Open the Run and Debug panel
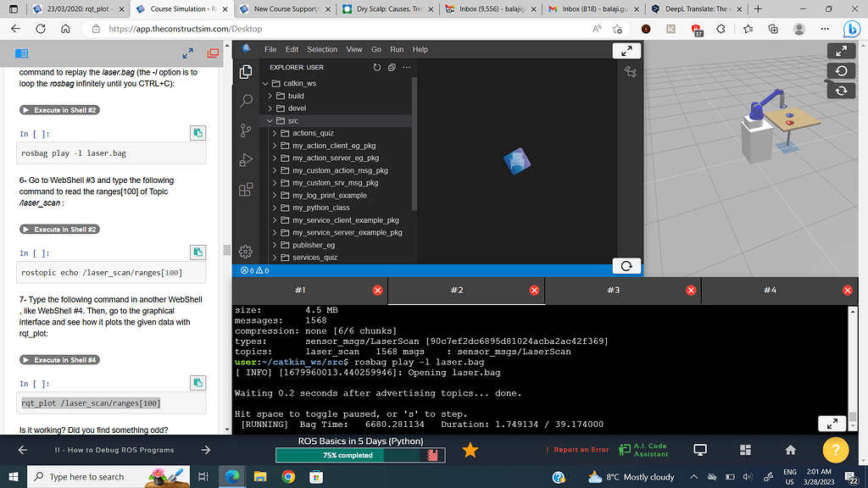868x488 pixels. coord(245,159)
